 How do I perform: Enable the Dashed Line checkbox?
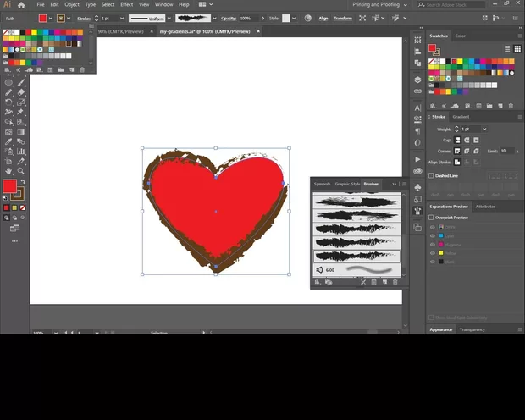click(431, 175)
